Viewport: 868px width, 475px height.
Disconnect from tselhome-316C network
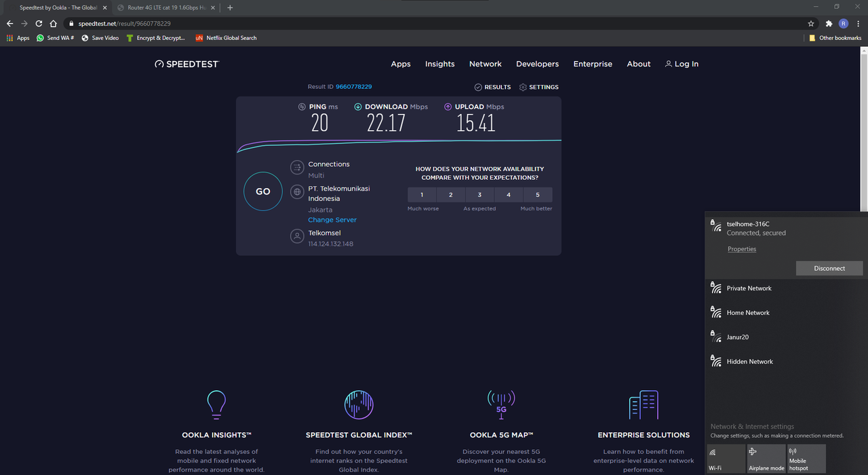coord(829,268)
